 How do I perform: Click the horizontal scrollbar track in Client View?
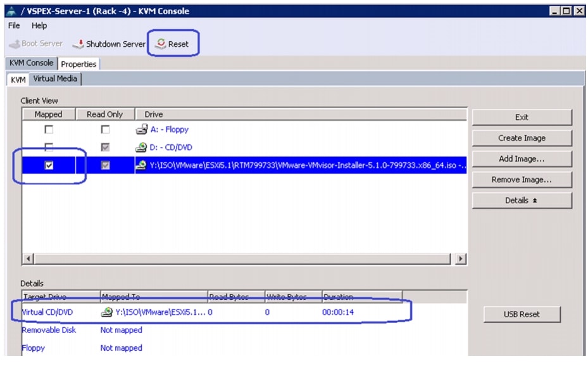pos(242,259)
